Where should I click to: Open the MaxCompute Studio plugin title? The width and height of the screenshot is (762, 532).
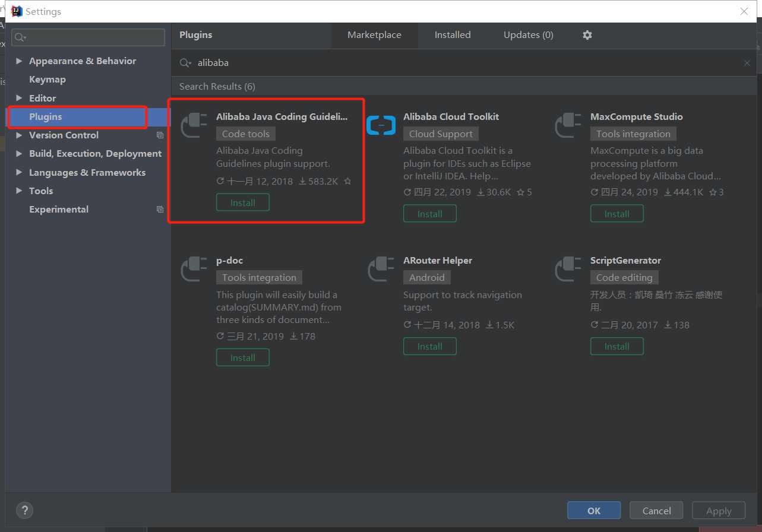(x=636, y=117)
